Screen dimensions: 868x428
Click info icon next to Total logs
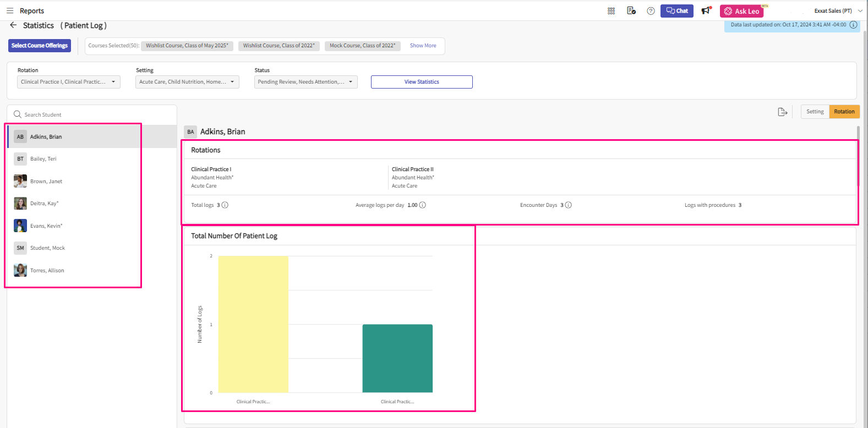225,205
